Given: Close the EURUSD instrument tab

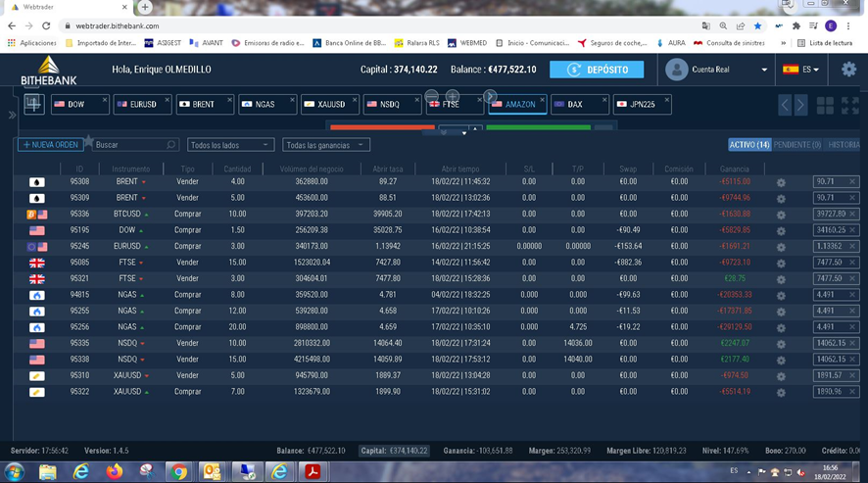Looking at the screenshot, I should pyautogui.click(x=167, y=100).
